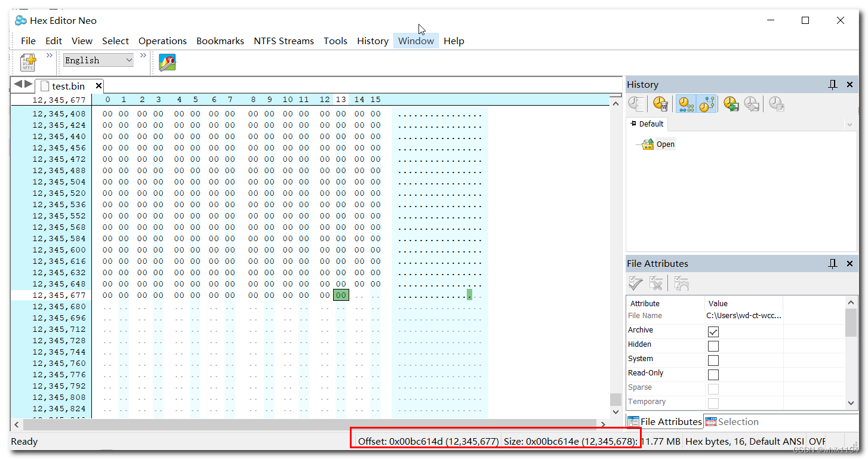Open the View menu
Viewport: 868px width, 459px height.
pos(82,41)
